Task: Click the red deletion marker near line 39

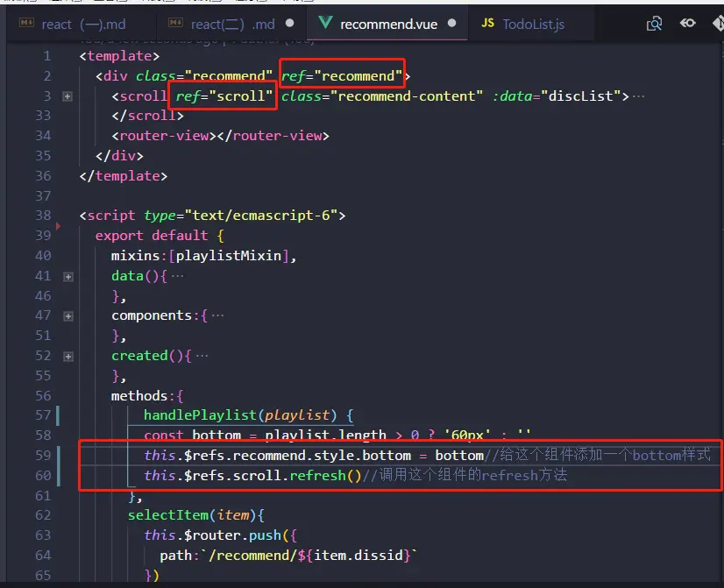Action: (x=58, y=226)
